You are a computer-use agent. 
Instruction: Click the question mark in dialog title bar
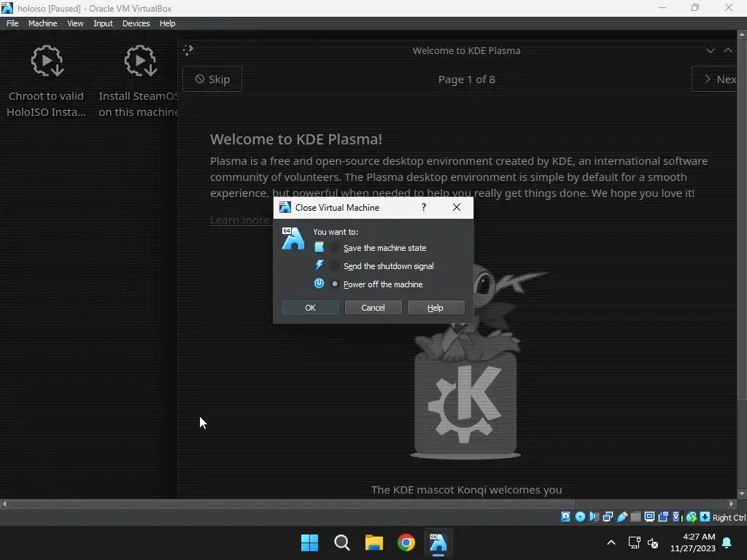click(424, 207)
